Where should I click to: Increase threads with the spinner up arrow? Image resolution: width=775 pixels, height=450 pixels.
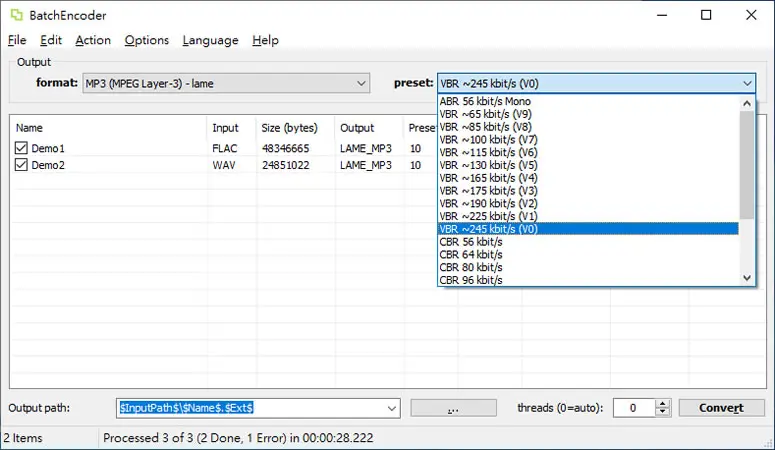click(663, 404)
